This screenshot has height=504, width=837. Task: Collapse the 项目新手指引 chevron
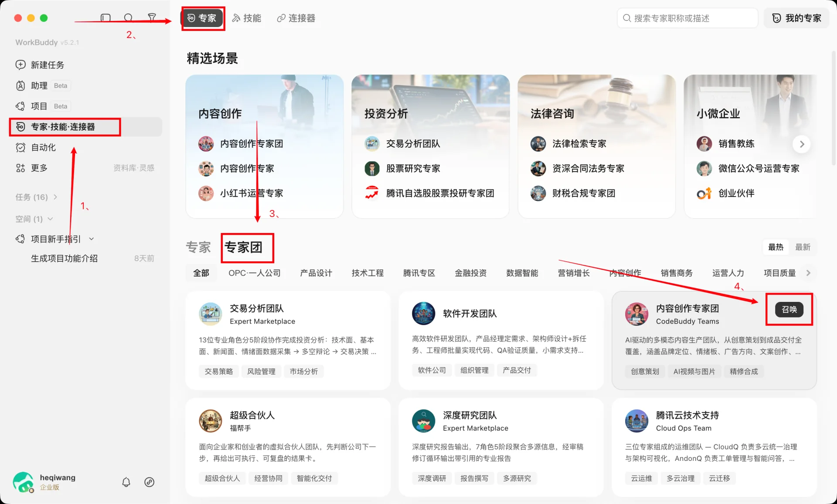[92, 239]
